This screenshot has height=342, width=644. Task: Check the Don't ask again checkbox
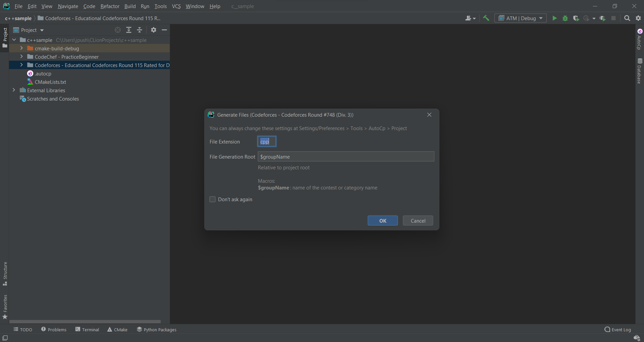pyautogui.click(x=212, y=199)
